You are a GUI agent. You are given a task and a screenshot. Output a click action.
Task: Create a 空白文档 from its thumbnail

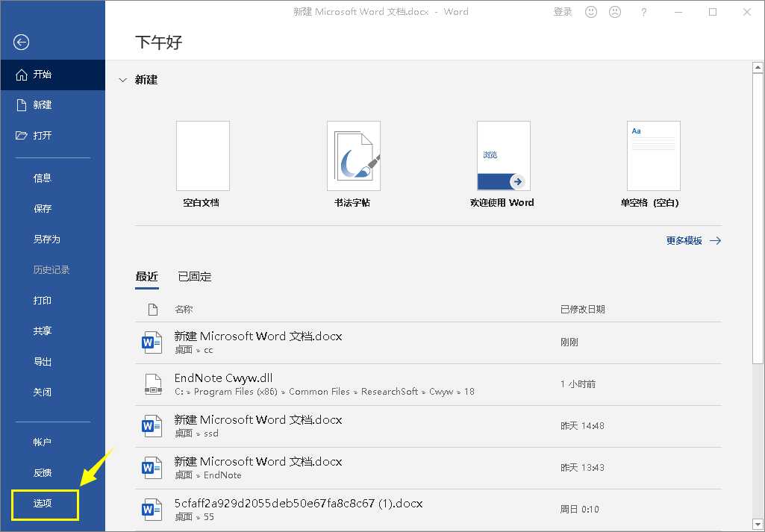[x=202, y=156]
